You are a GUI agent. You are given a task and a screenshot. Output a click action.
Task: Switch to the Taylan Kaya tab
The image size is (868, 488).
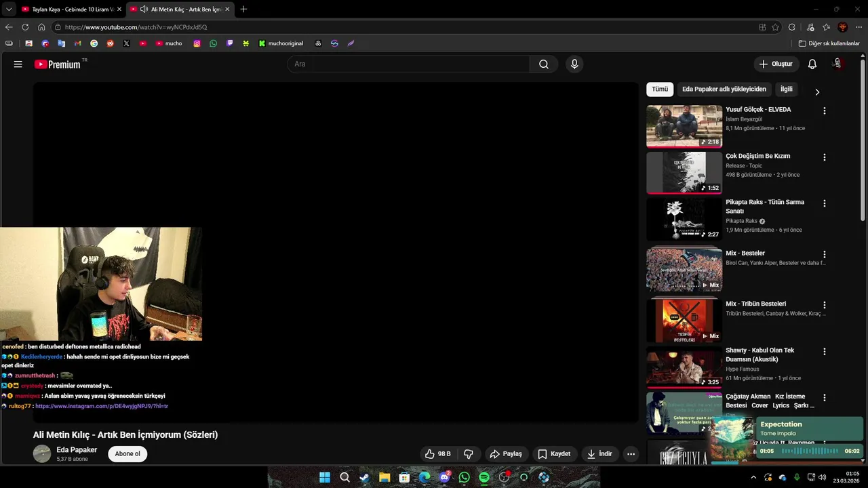click(x=71, y=9)
